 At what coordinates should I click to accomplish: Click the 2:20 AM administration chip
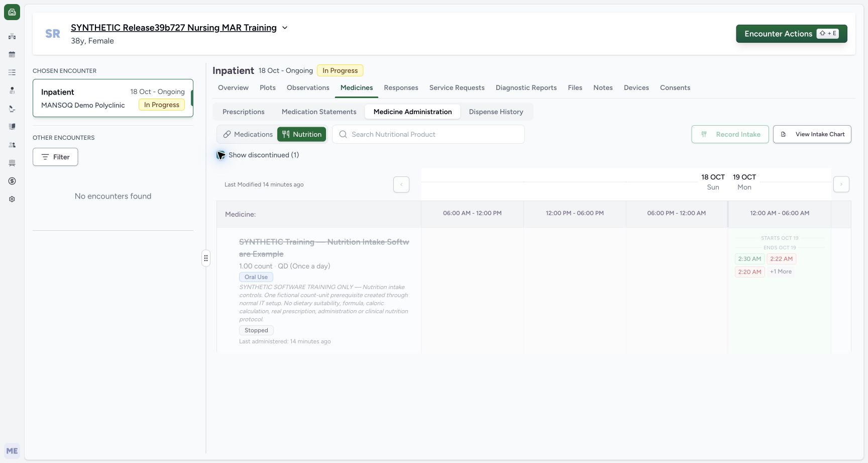tap(749, 272)
